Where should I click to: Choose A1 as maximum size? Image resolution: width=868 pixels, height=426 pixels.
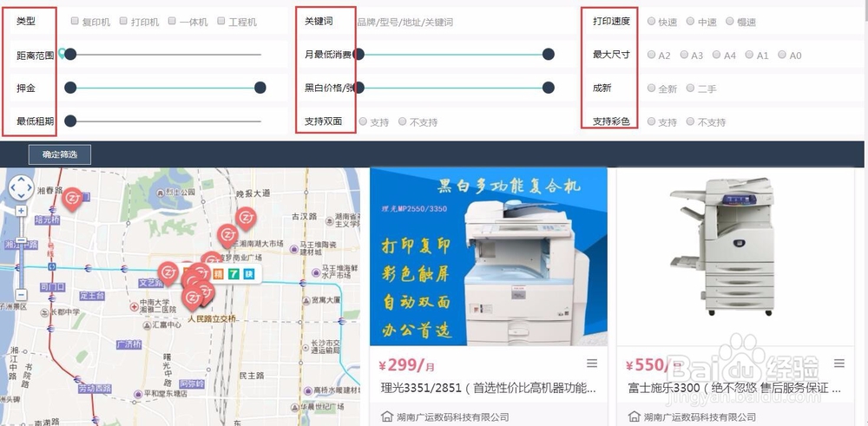pos(750,54)
